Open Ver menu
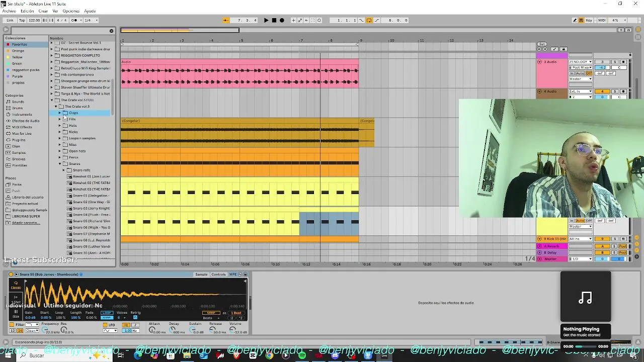This screenshot has width=644, height=362. pos(55,11)
